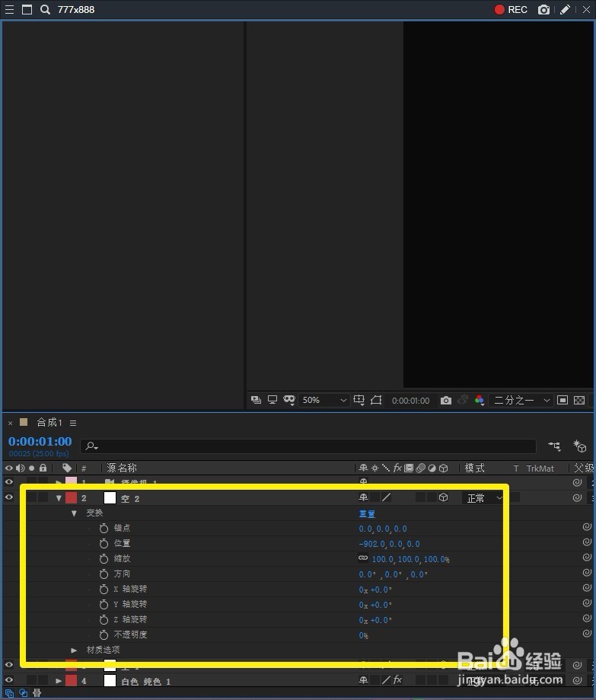Screen dimensions: 596x700
Task: Click the parent pick whip of 空 2
Action: coord(577,497)
